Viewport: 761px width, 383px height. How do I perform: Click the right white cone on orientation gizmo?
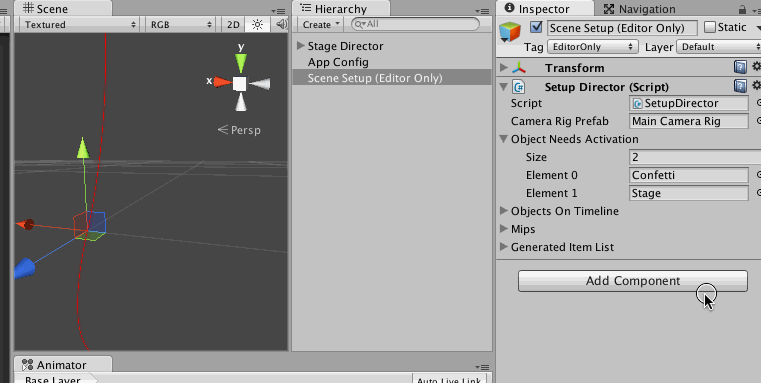[x=260, y=84]
